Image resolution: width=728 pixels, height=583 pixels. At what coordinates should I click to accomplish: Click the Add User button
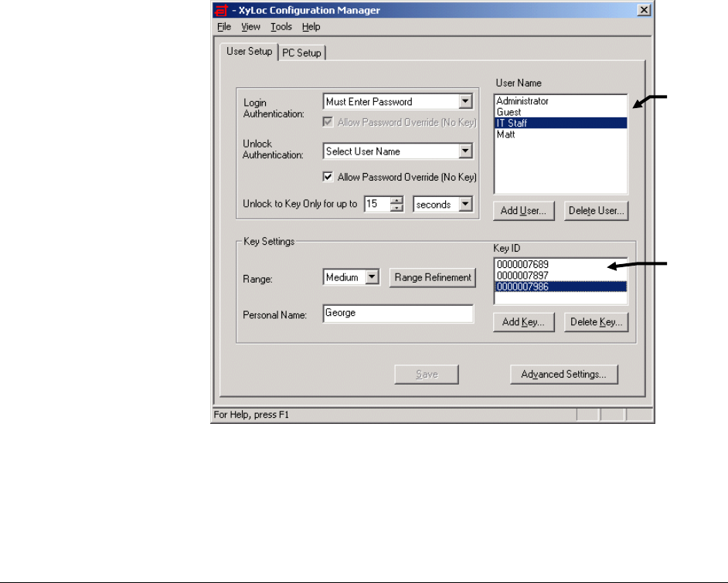point(524,211)
